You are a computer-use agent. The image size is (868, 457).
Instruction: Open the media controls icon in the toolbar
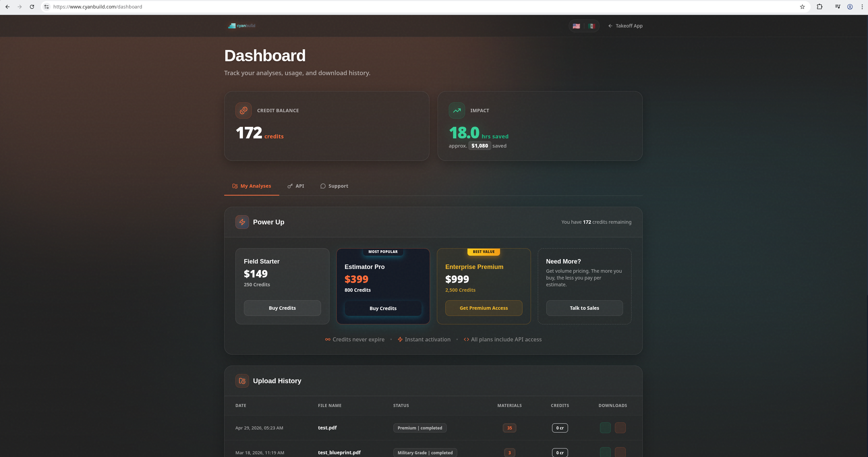click(x=838, y=7)
